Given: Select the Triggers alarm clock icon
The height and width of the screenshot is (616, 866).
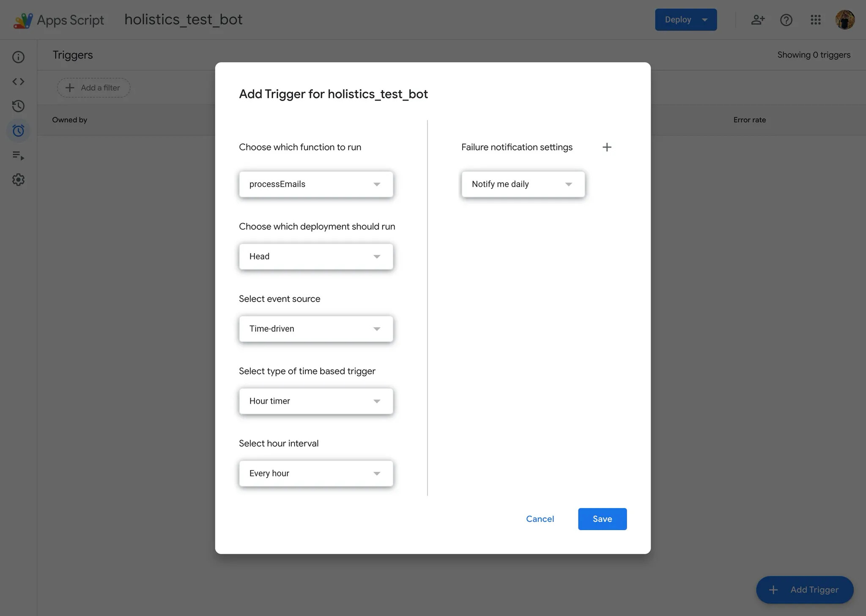Looking at the screenshot, I should pyautogui.click(x=18, y=131).
